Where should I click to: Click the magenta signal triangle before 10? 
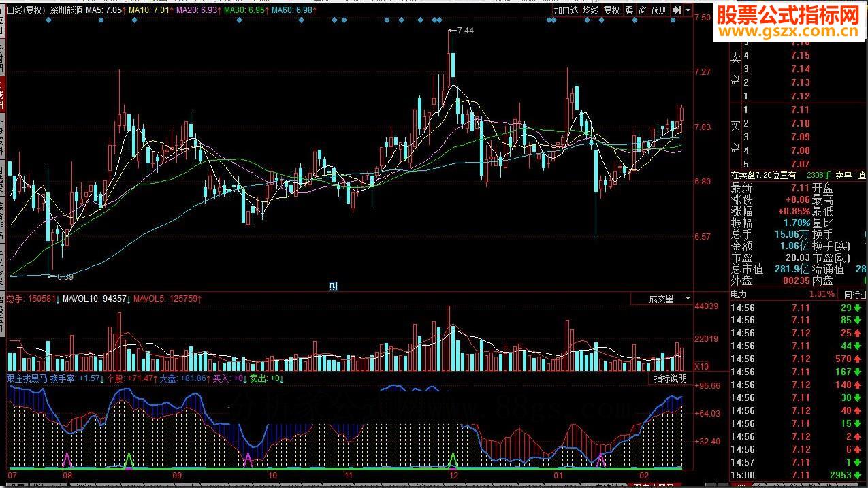coord(248,460)
